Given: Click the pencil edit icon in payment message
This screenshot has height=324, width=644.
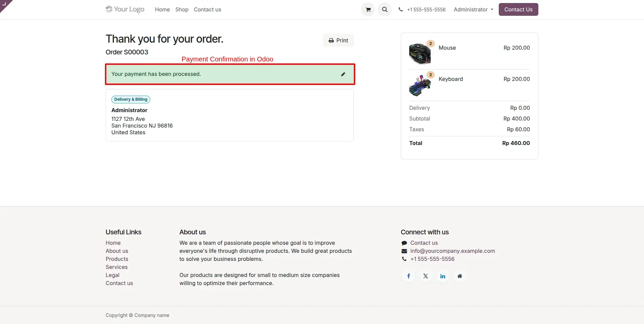Looking at the screenshot, I should pyautogui.click(x=343, y=74).
